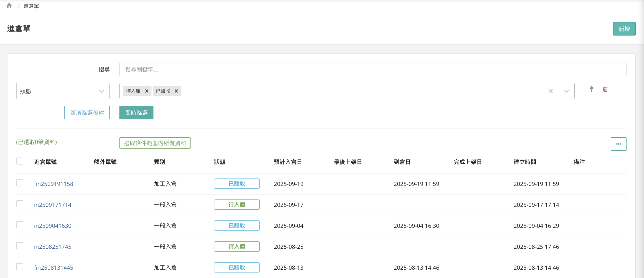Viewport: 644px width, 278px height.
Task: Click 新增篩選條件 to add a filter
Action: (x=87, y=113)
